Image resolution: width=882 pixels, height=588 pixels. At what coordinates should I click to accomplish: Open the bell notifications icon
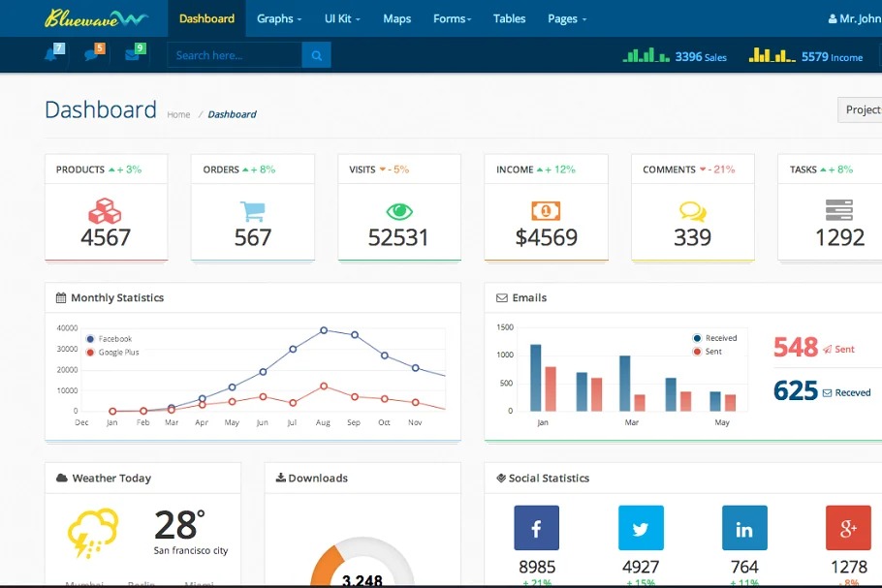52,55
